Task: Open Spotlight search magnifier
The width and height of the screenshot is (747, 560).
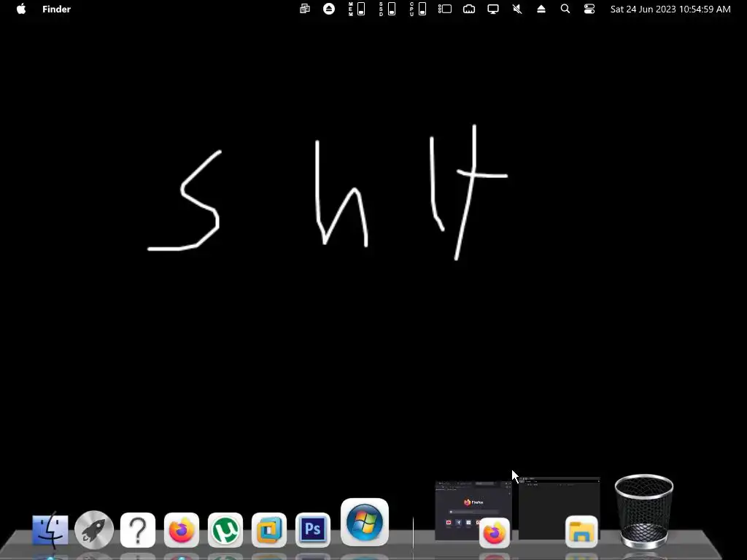Action: [565, 9]
